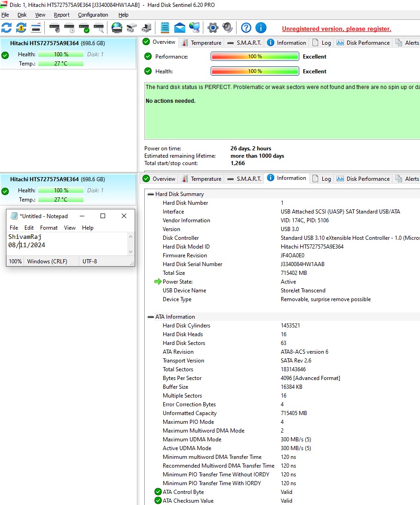Collapse the ATA Information section
Viewport: 420px width, 505px height.
(x=151, y=317)
